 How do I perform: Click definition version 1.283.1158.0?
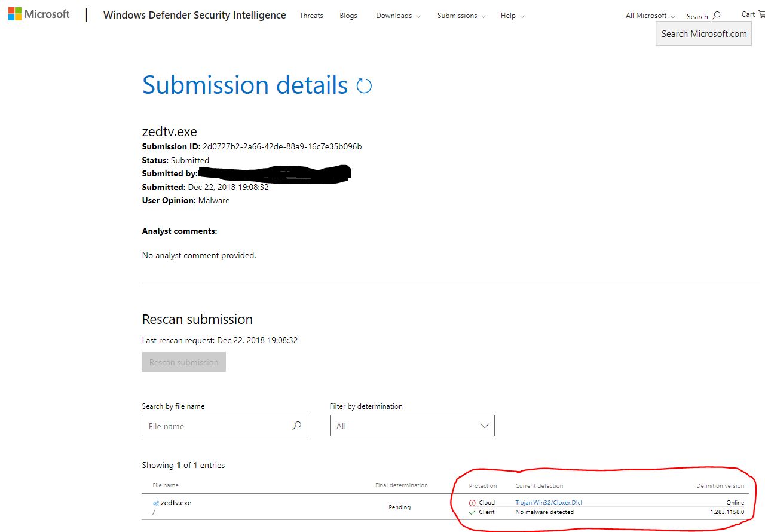[x=727, y=512]
